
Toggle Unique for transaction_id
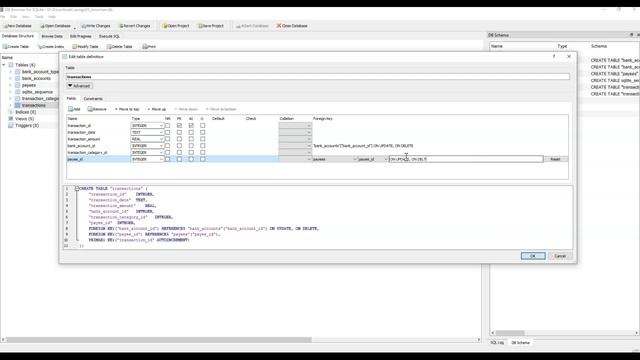(x=202, y=126)
